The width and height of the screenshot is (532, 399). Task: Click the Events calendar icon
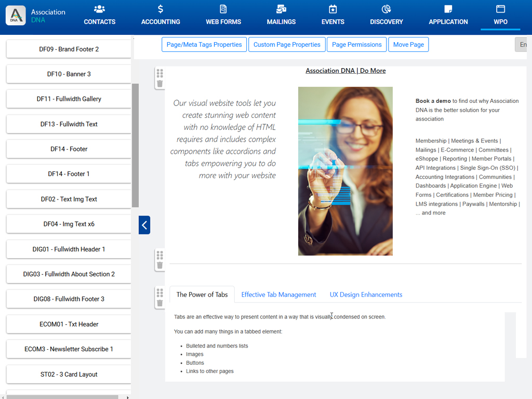coord(333,9)
